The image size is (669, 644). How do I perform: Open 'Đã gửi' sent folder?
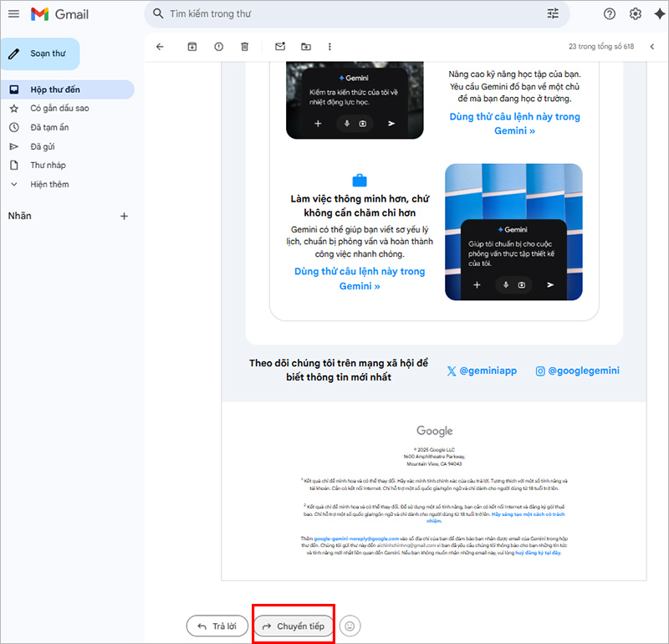pos(43,146)
